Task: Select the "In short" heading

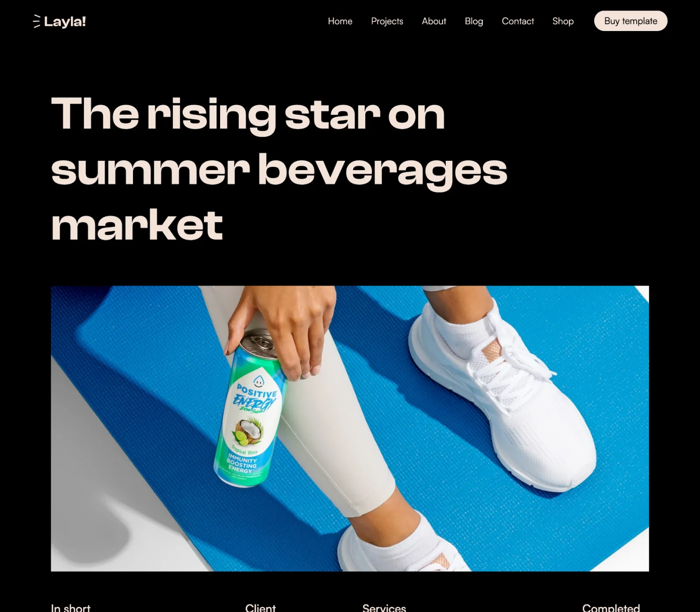Action: click(71, 607)
